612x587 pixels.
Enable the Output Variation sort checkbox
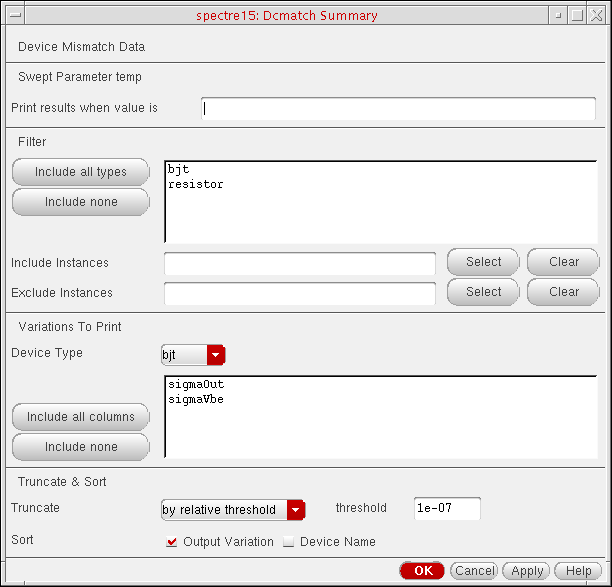pyautogui.click(x=172, y=542)
